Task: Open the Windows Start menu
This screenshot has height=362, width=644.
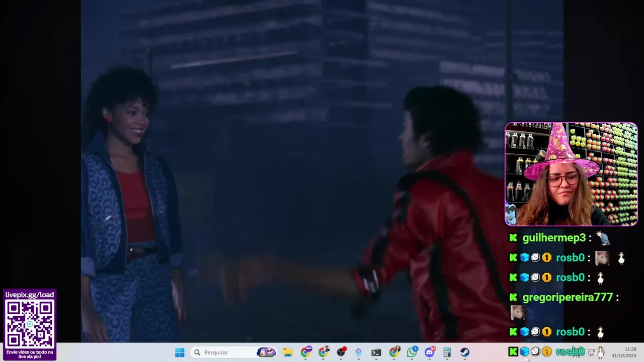Action: (180, 352)
